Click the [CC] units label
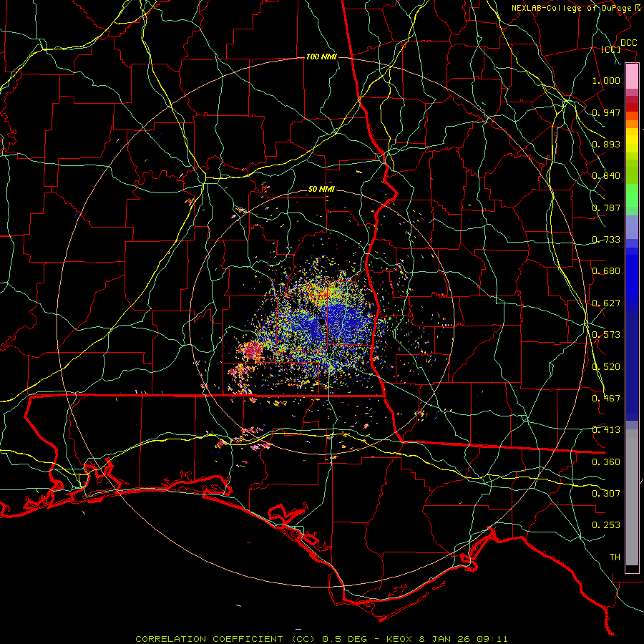 tap(610, 49)
